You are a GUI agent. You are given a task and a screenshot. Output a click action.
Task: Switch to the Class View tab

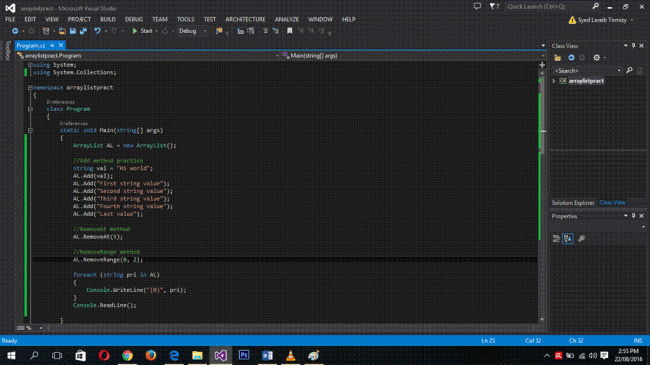612,202
